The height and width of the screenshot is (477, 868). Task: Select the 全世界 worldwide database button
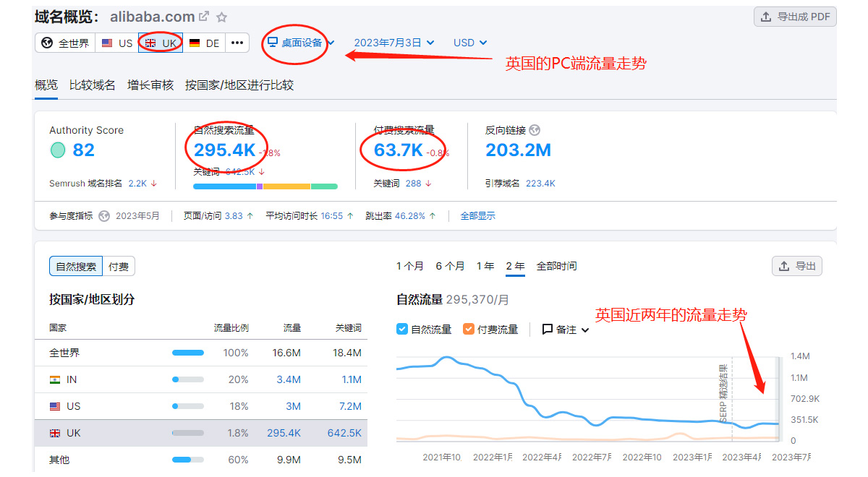click(x=65, y=43)
